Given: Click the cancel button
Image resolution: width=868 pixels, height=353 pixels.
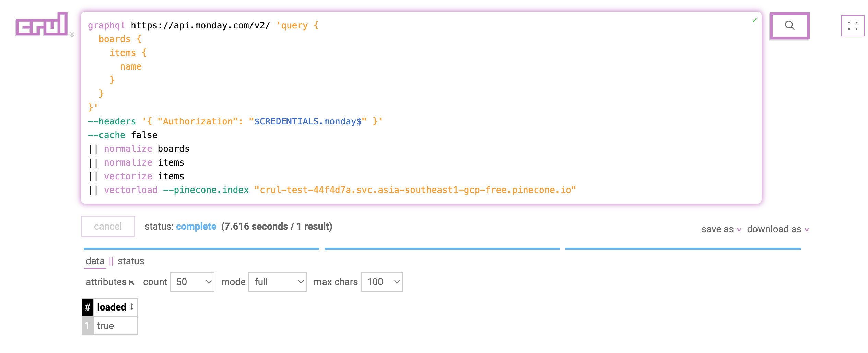Looking at the screenshot, I should (108, 226).
